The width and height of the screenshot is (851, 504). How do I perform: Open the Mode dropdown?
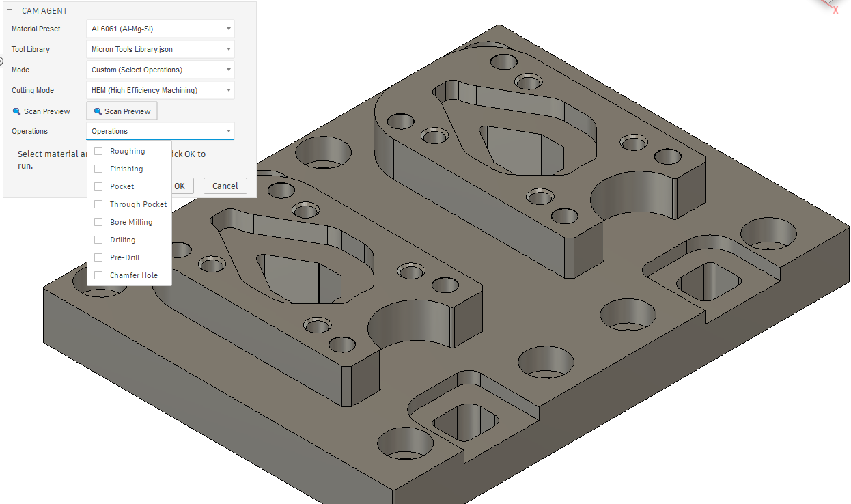pyautogui.click(x=161, y=70)
